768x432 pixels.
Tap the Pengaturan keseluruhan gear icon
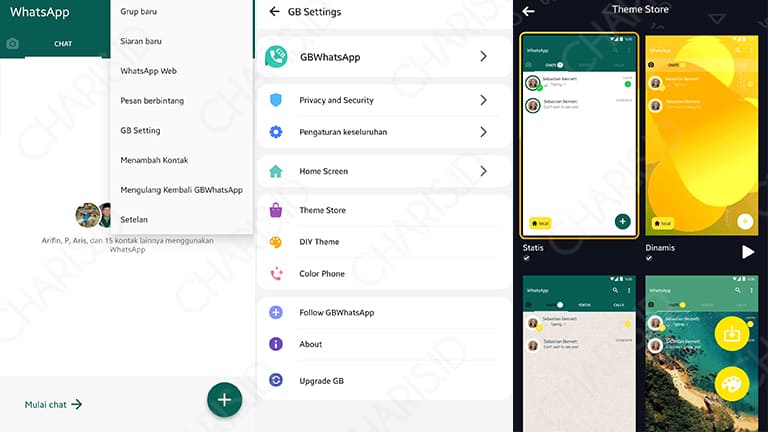click(276, 132)
